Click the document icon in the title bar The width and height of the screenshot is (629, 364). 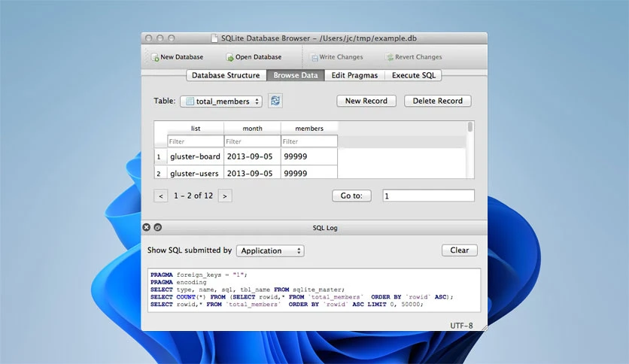tap(214, 38)
